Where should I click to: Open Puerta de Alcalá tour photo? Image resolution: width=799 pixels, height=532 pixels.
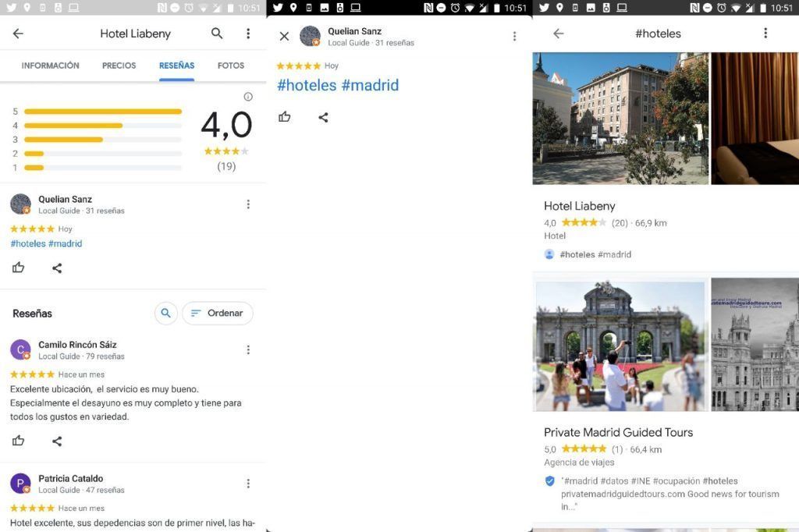coord(620,345)
